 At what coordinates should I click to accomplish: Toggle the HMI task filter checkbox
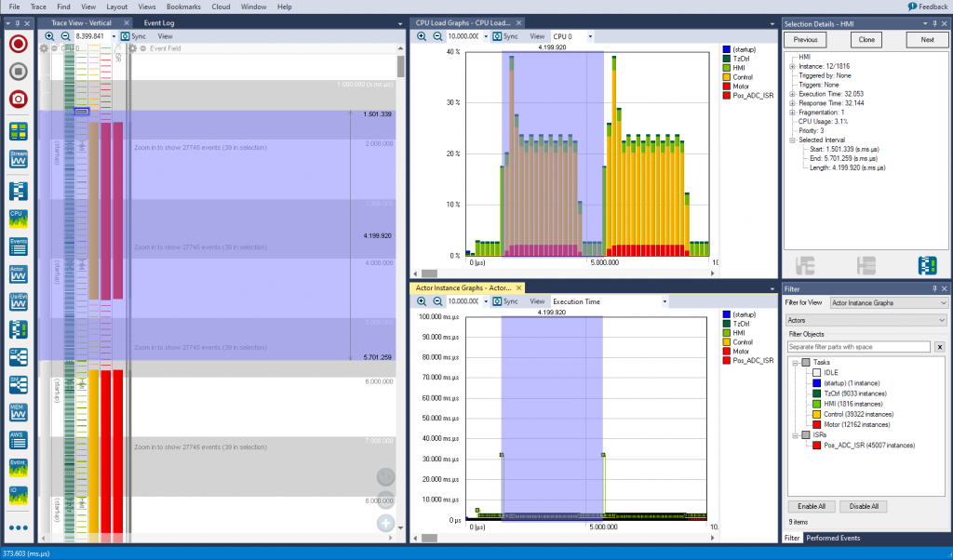[x=816, y=404]
